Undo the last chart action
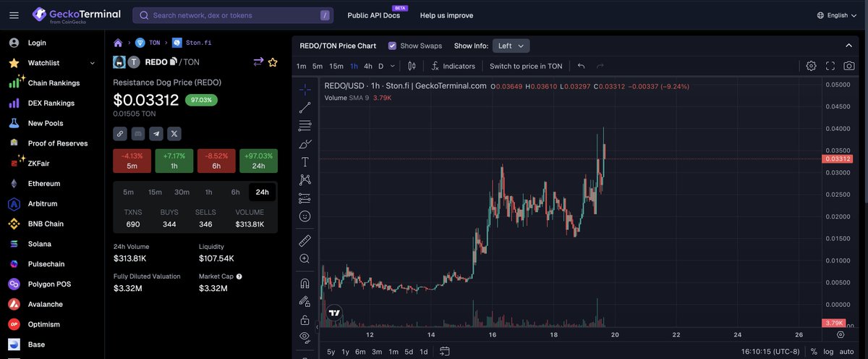This screenshot has height=359, width=868. pos(581,66)
